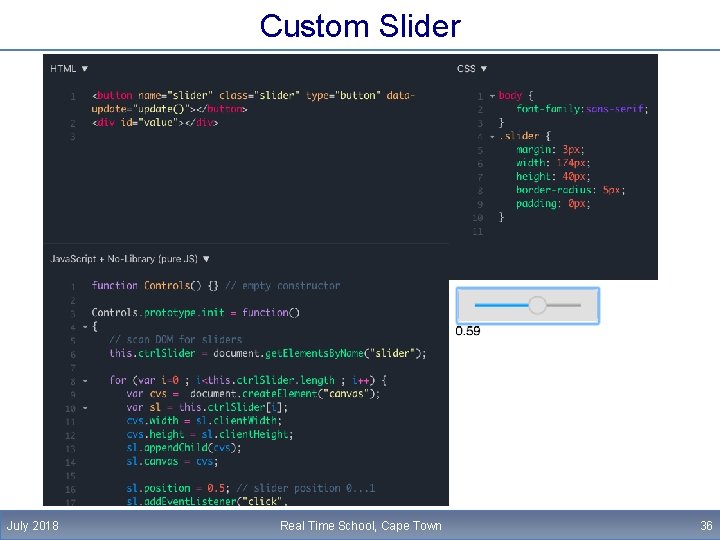The image size is (720, 540).
Task: Click the 0.59 value text below slider
Action: tap(467, 331)
